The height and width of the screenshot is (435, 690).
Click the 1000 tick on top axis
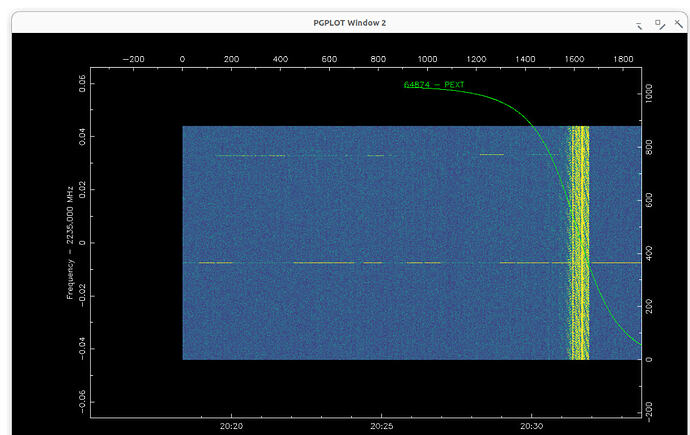pos(427,59)
